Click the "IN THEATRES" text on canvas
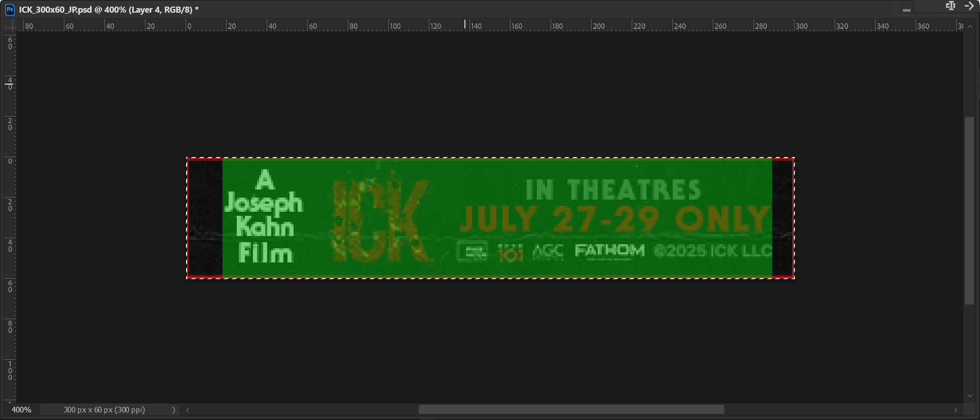 click(613, 190)
